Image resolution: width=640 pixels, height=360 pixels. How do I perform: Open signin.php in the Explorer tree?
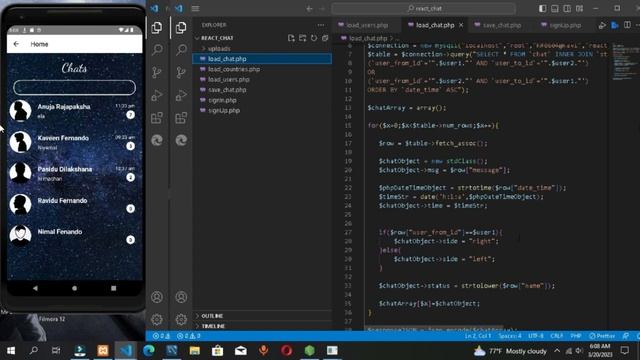262,100
